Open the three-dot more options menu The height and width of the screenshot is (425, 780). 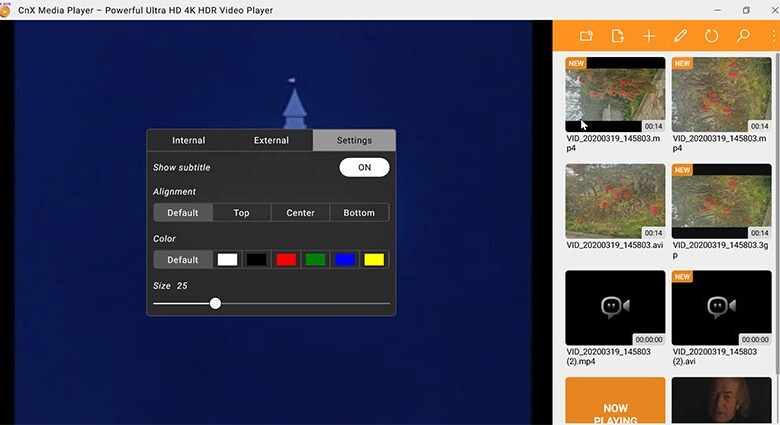coord(774,36)
